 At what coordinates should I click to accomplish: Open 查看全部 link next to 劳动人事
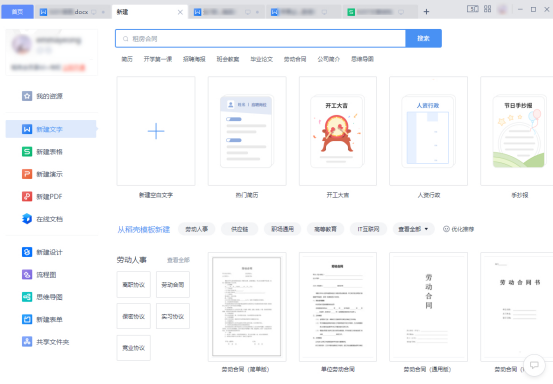[178, 260]
